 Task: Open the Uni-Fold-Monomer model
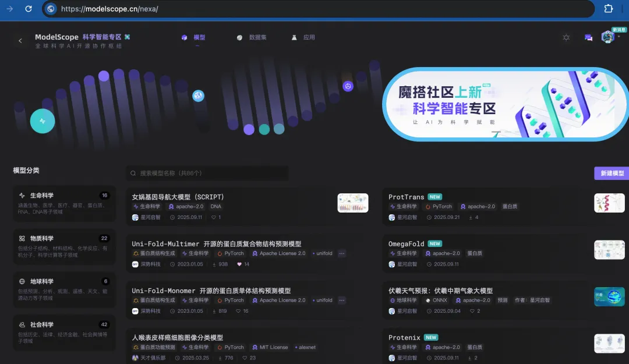(211, 291)
